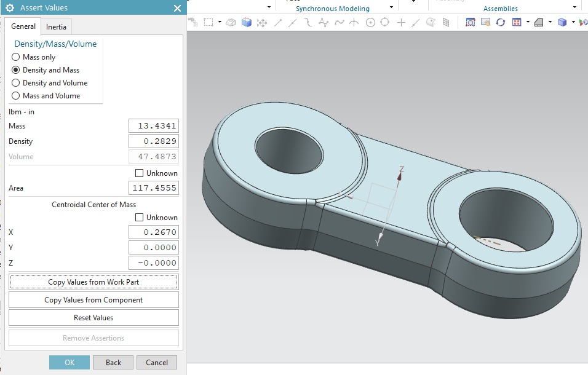The width and height of the screenshot is (588, 375).
Task: Click the Zoom magnifier view icon
Action: point(471,22)
